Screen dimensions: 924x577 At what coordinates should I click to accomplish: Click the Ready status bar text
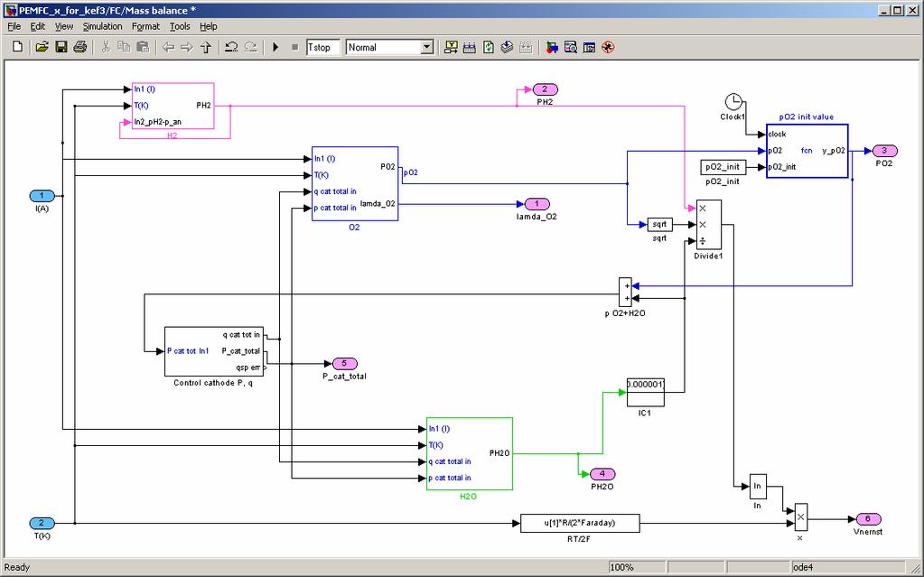coord(17,568)
